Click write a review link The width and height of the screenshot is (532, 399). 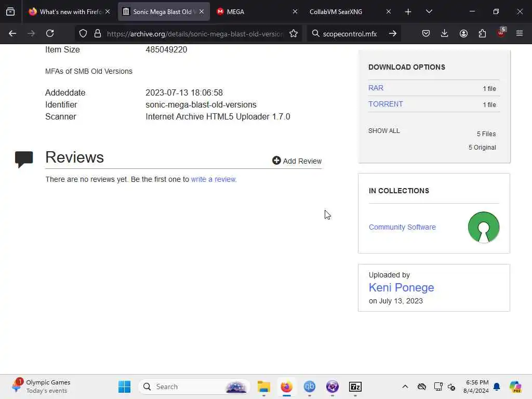coord(214,179)
